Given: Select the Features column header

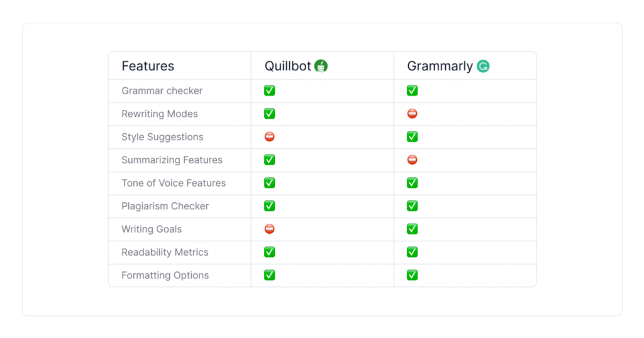Looking at the screenshot, I should pos(148,66).
